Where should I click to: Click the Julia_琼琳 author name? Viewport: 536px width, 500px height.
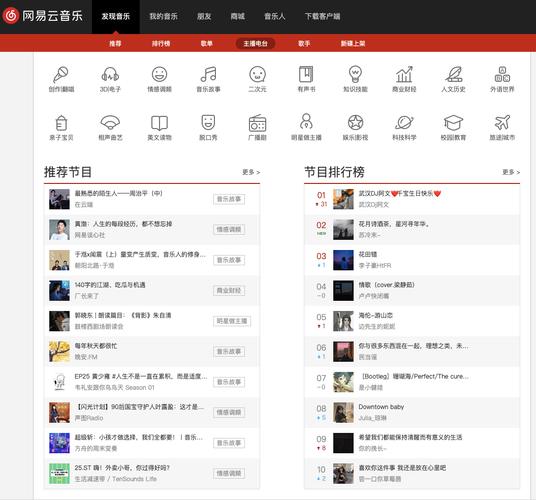coord(372,418)
